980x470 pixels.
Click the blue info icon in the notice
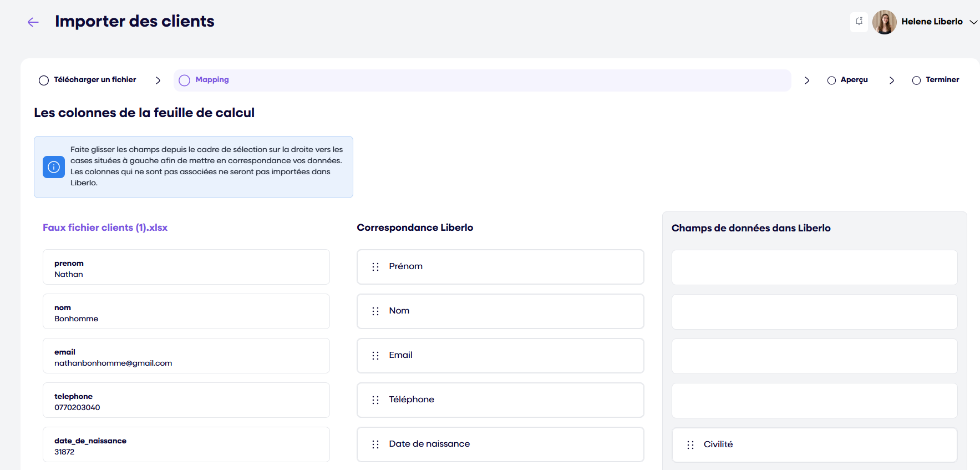tap(54, 167)
